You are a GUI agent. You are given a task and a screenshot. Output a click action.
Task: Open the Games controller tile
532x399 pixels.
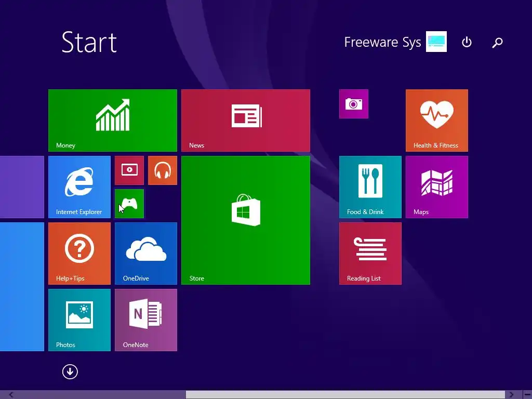129,204
